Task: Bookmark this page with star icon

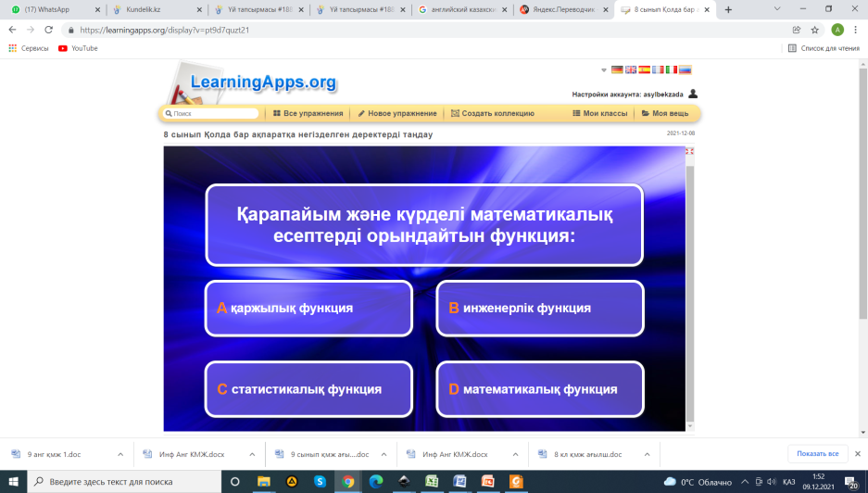Action: (815, 30)
